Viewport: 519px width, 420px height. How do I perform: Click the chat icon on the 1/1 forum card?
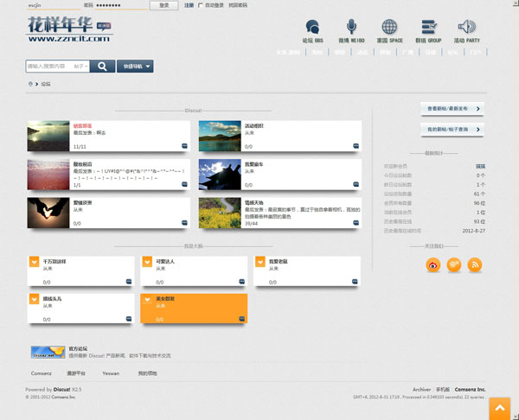tap(185, 184)
